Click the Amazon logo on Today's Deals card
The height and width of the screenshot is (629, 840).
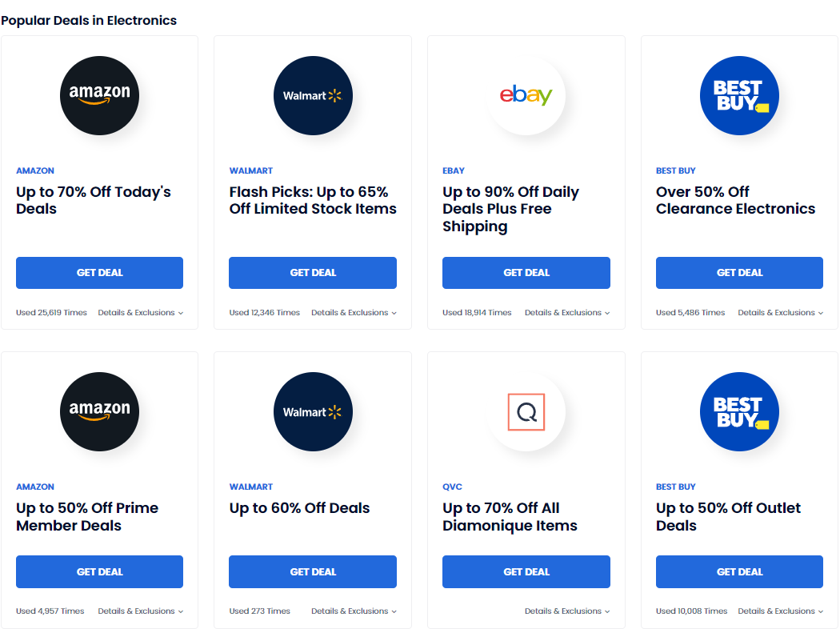[x=99, y=94]
